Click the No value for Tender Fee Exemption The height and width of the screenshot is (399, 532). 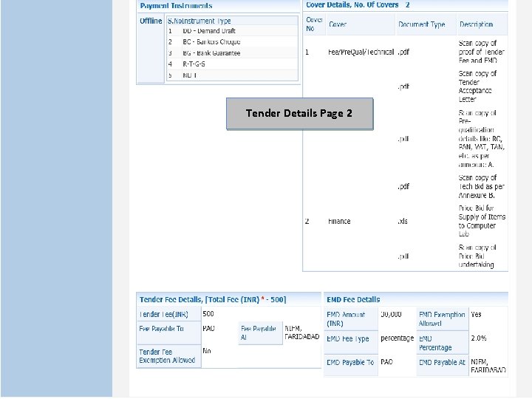(207, 351)
